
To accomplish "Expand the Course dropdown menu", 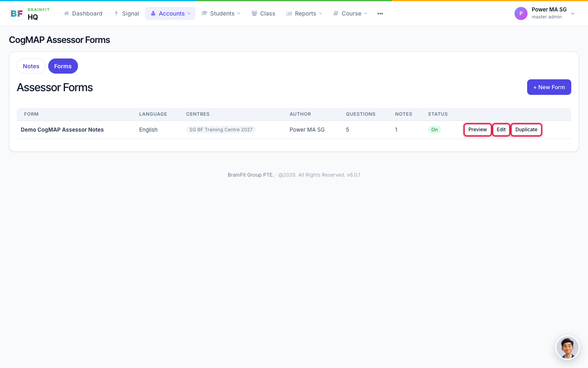I will click(350, 13).
